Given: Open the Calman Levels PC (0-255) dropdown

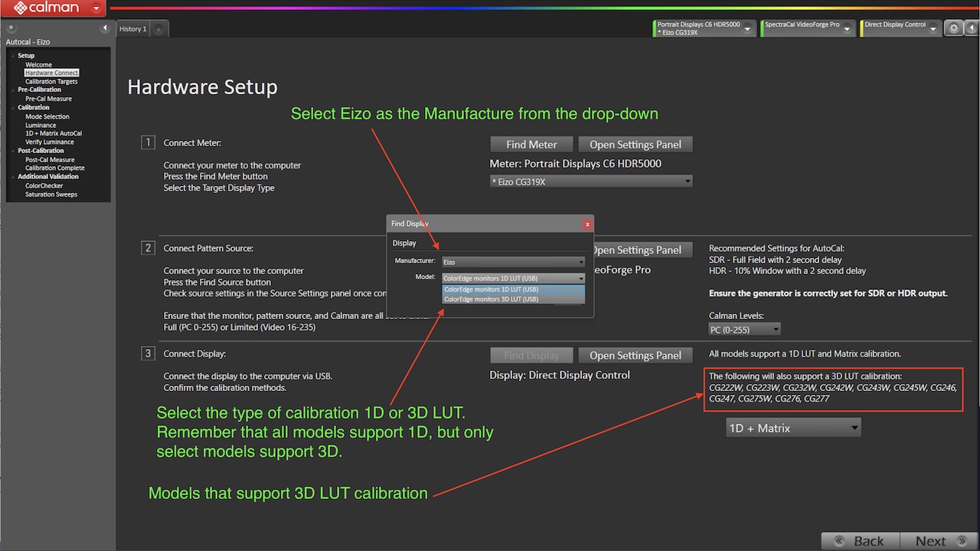Looking at the screenshot, I should pyautogui.click(x=745, y=329).
